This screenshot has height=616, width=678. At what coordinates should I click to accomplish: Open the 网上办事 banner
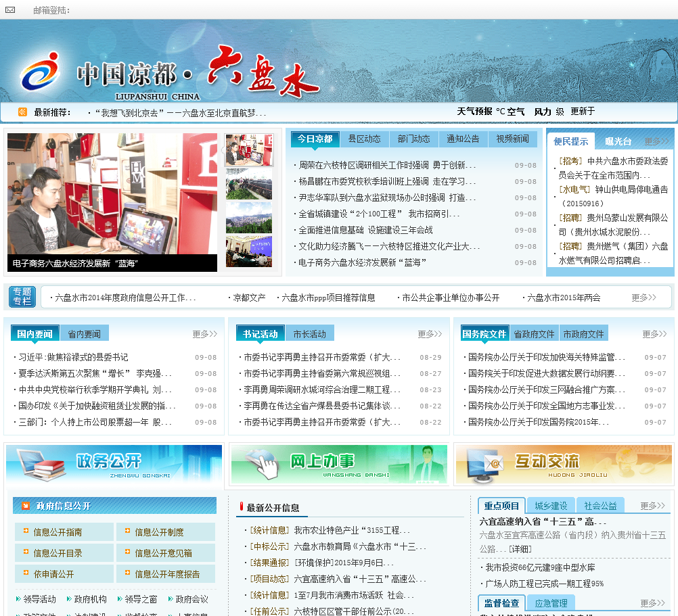pos(339,465)
